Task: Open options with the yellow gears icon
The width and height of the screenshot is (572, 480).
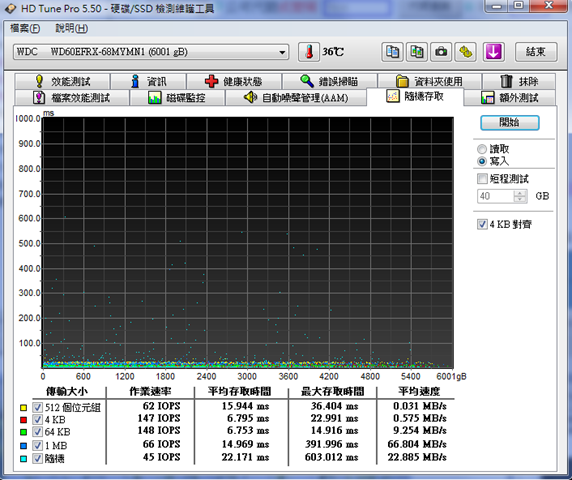Action: (465, 52)
